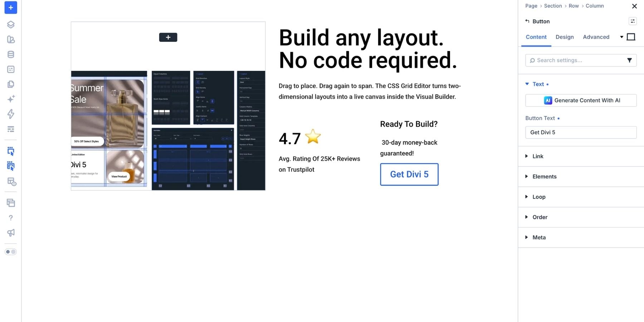Click the layout with eye preview icon
644x322 pixels.
click(x=11, y=182)
